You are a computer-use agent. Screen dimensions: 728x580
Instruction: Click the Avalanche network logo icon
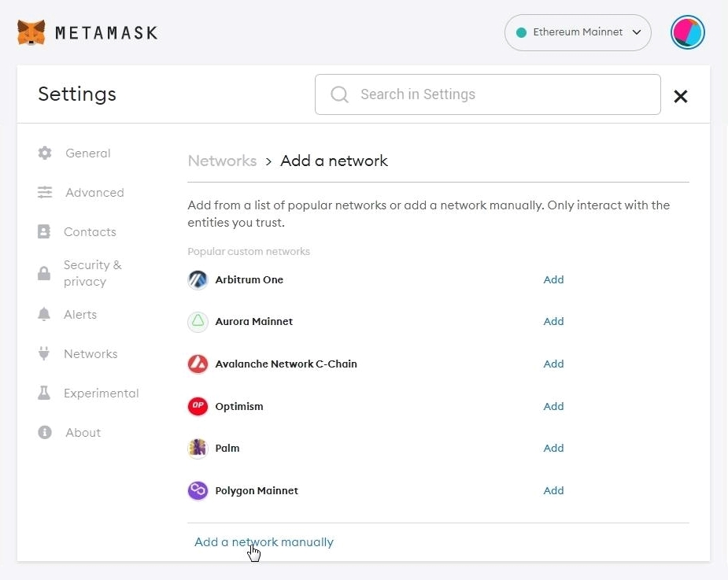(198, 364)
